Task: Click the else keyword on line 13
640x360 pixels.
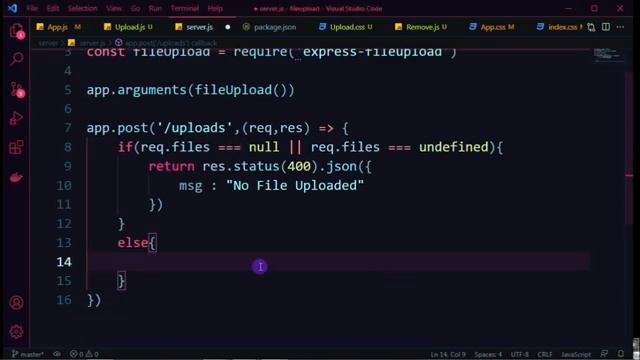Action: pos(133,243)
